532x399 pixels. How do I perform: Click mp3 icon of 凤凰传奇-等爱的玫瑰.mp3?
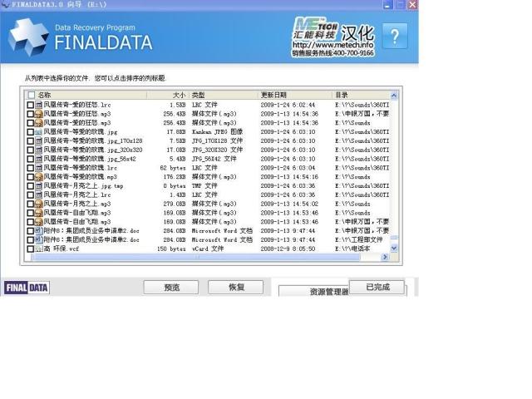[39, 177]
